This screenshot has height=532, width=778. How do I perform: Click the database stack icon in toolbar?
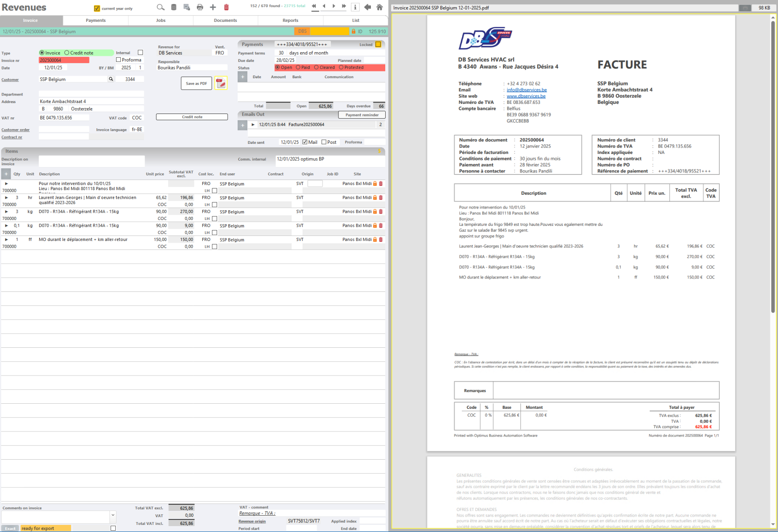click(x=174, y=7)
